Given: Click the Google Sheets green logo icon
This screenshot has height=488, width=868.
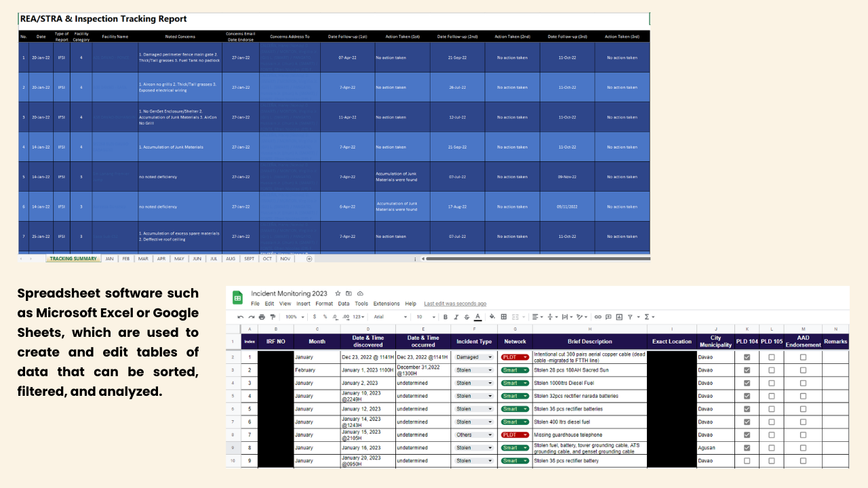Looking at the screenshot, I should click(238, 298).
